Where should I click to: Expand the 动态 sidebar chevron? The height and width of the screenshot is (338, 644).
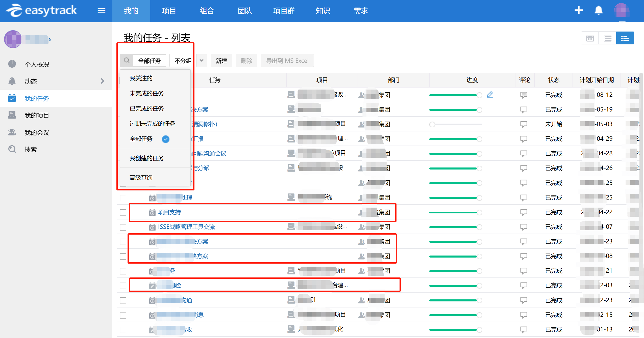pyautogui.click(x=102, y=81)
